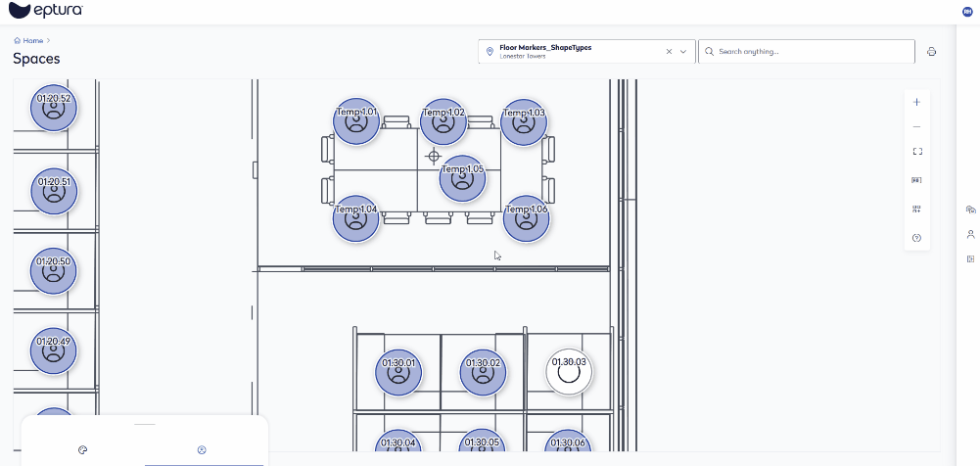This screenshot has width=980, height=466.
Task: Switch to the person occupancy tab
Action: coord(202,449)
